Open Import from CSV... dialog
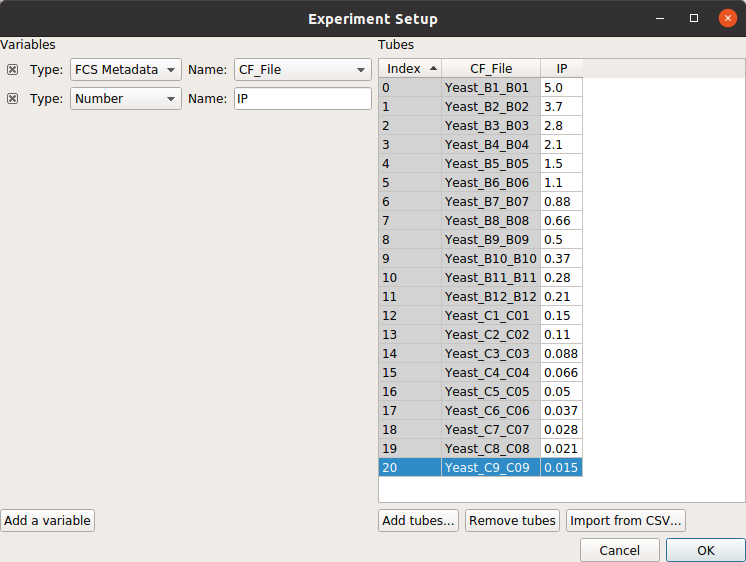 click(x=626, y=520)
